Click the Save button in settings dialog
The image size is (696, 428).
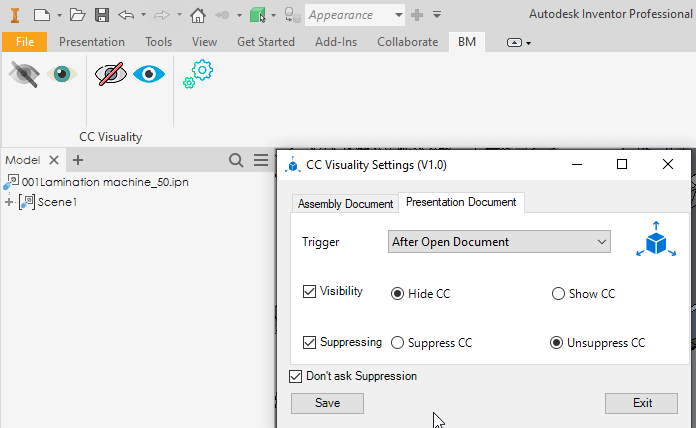[x=327, y=403]
